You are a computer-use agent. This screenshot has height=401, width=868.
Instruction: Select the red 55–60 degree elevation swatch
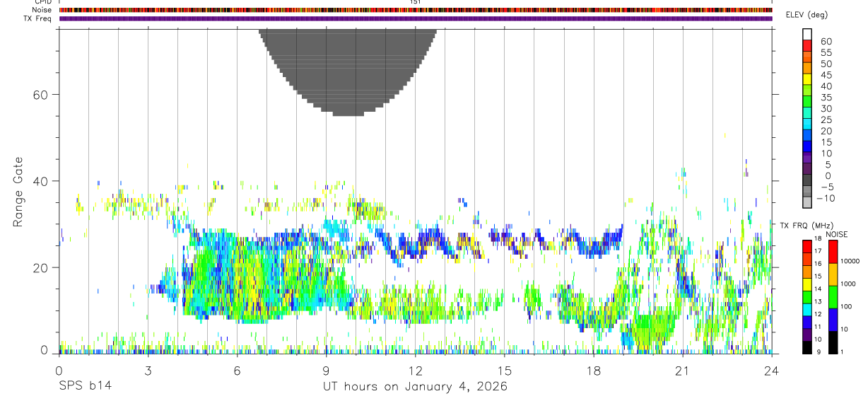[807, 46]
